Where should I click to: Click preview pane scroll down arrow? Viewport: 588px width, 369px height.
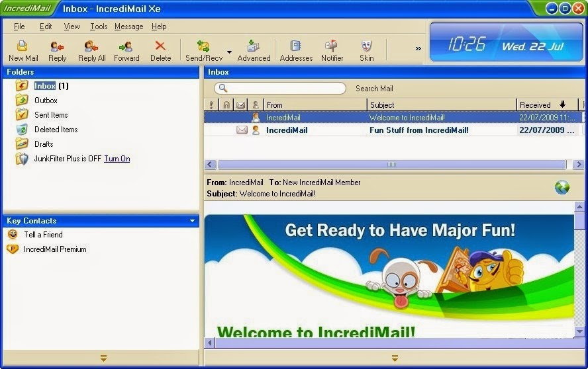[x=579, y=331]
